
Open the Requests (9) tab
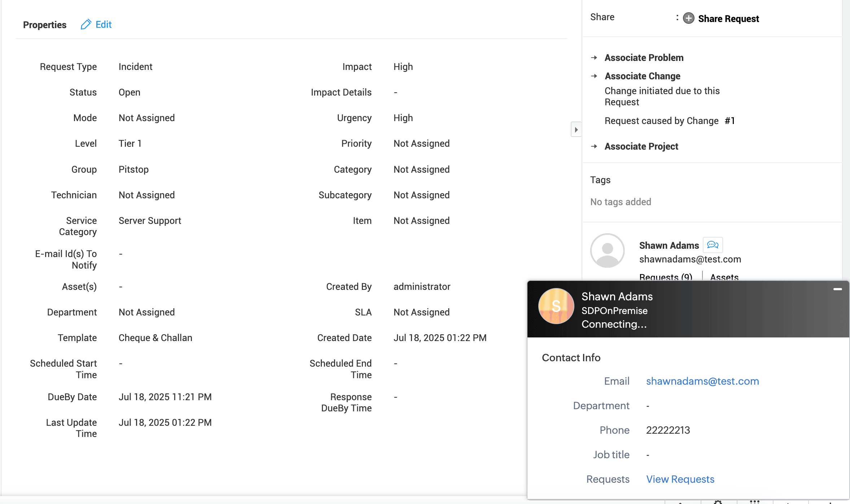point(666,277)
